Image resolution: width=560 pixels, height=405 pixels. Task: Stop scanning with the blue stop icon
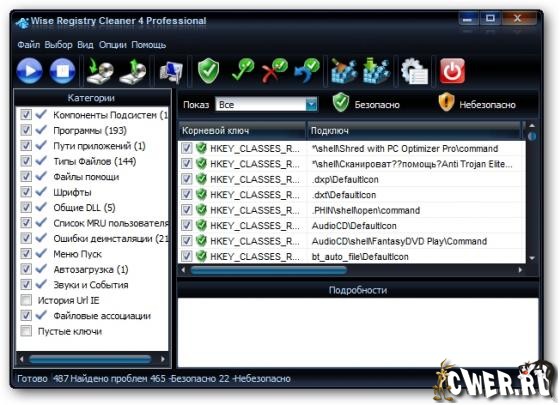click(62, 71)
